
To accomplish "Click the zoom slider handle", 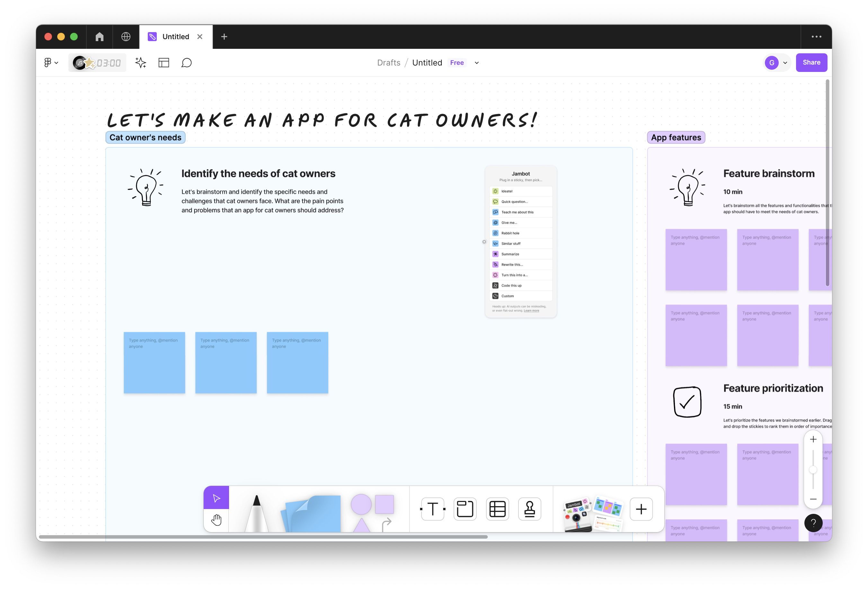I will point(813,470).
